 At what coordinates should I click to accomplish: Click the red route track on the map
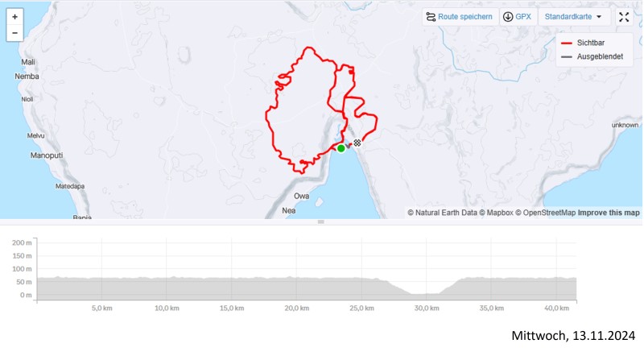268,121
